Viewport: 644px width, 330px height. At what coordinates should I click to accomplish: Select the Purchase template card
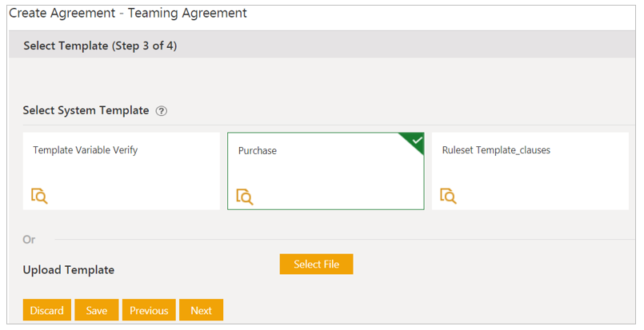326,171
